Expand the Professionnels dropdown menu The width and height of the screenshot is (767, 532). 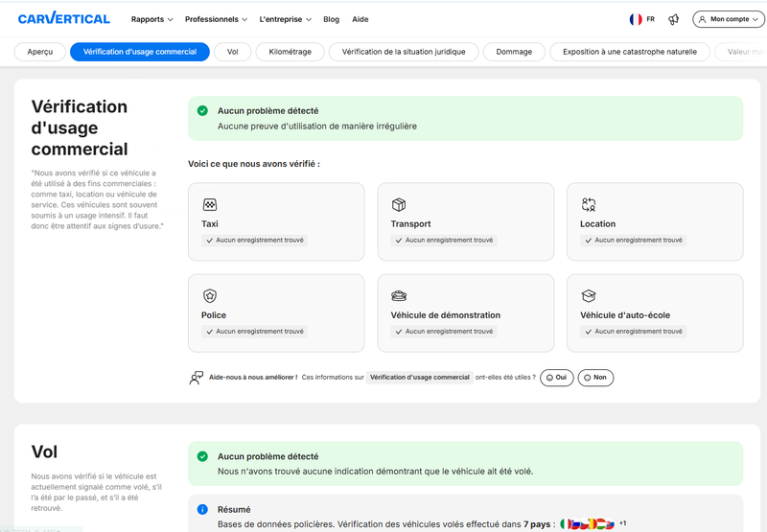pyautogui.click(x=217, y=19)
